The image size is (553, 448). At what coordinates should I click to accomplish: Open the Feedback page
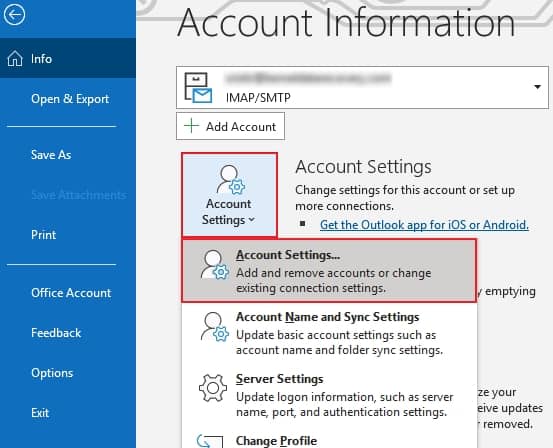56,333
